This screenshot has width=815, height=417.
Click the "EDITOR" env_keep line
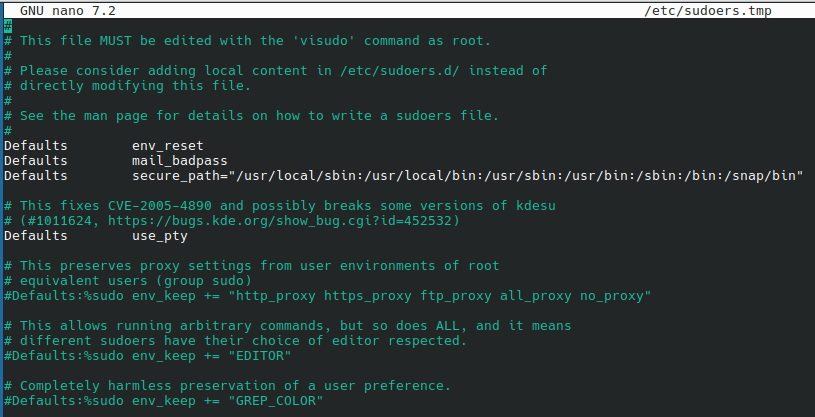(147, 355)
